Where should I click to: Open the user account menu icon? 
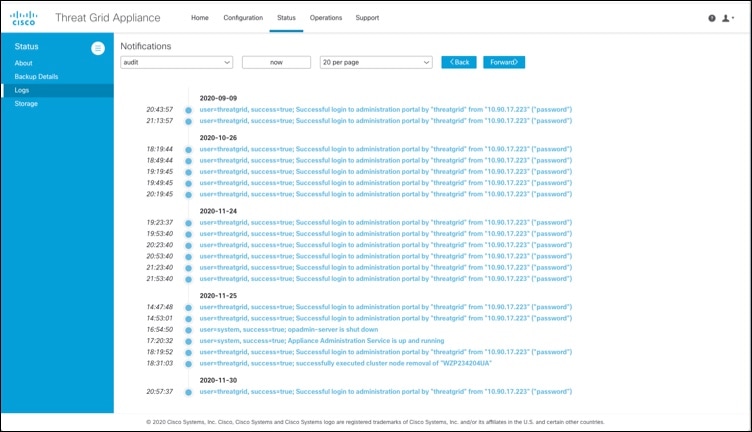[728, 18]
